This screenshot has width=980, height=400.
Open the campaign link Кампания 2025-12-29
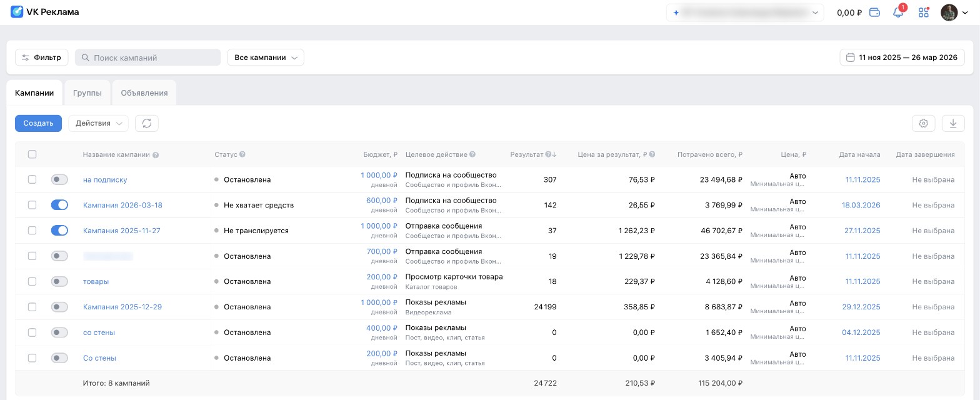coord(122,307)
